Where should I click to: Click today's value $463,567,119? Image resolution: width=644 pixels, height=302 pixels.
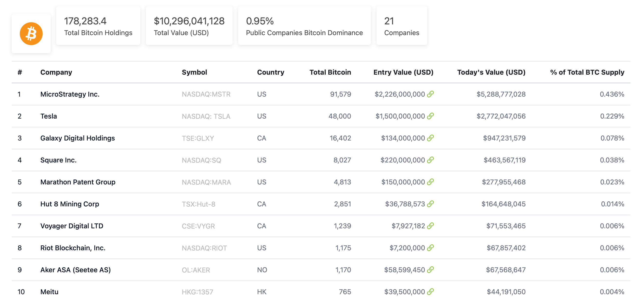(504, 160)
